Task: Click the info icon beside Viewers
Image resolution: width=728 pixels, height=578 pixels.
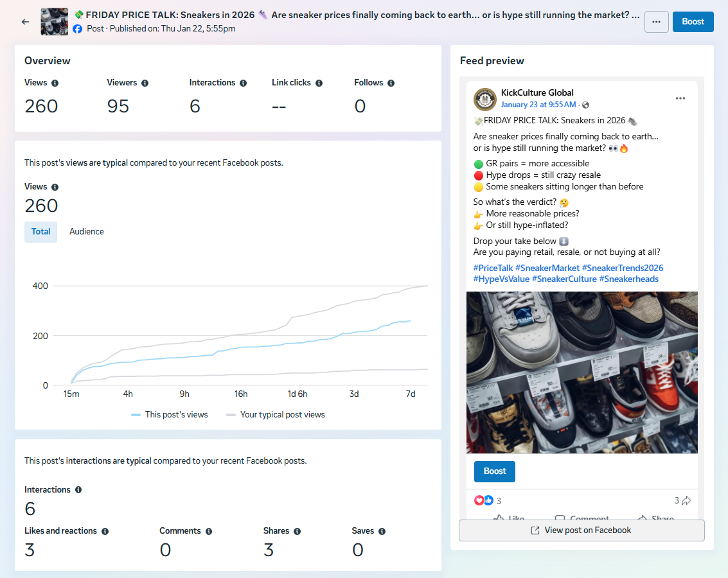Action: [x=145, y=83]
